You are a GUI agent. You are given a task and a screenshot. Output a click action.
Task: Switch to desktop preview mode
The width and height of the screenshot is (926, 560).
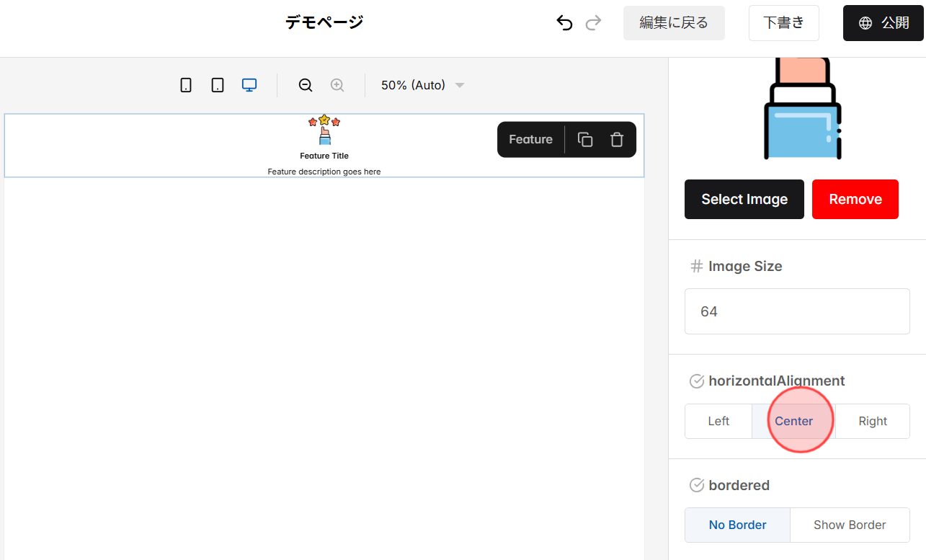click(249, 84)
